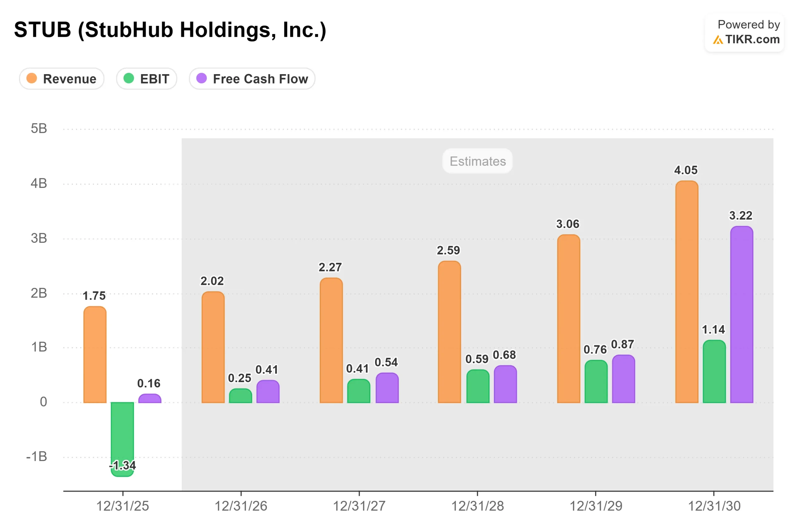Select the purple Free Cash Flow bar for 12/31/26
This screenshot has height=532, width=798.
pos(268,391)
